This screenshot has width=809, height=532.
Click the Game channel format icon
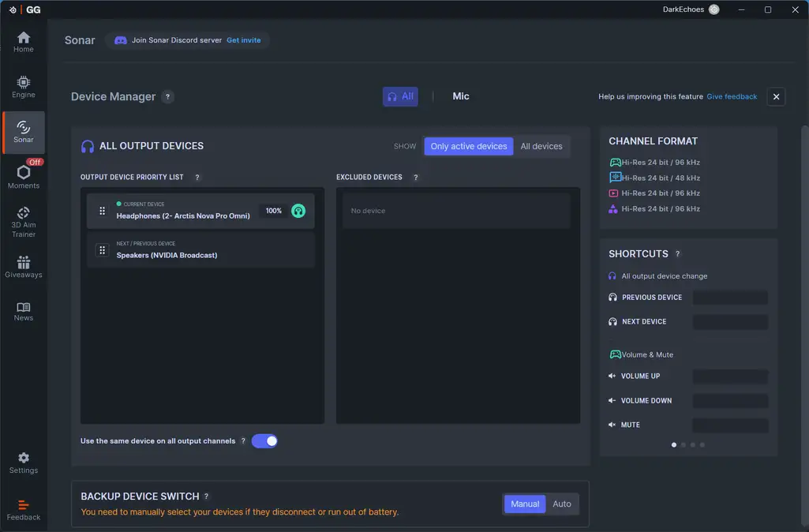[x=615, y=163]
